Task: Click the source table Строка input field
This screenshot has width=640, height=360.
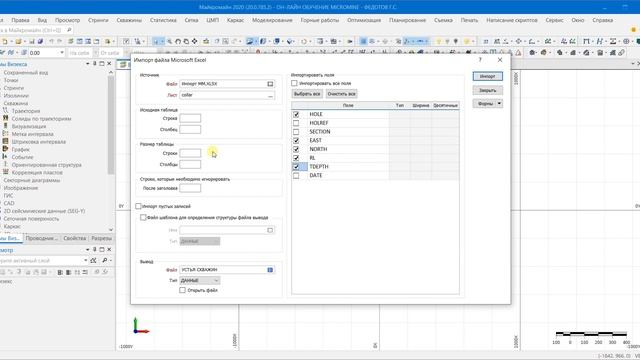Action: click(x=190, y=118)
